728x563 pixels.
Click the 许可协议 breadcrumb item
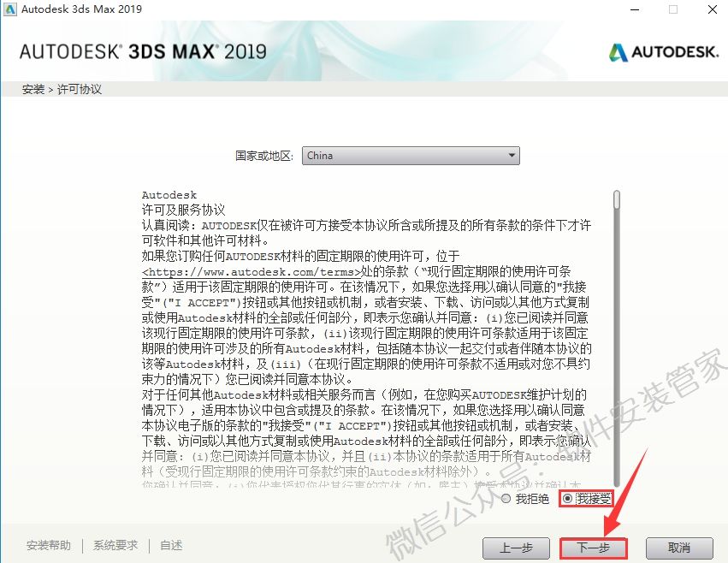[x=80, y=89]
